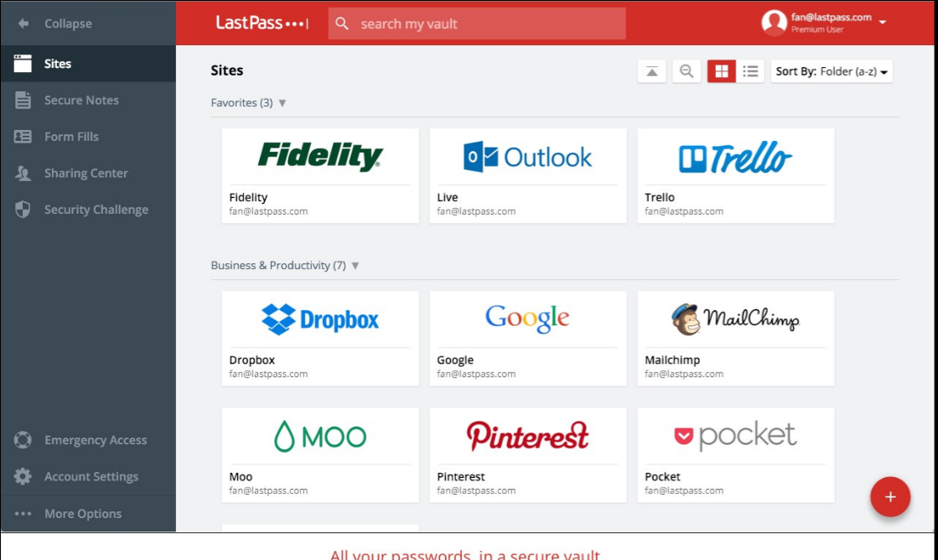This screenshot has width=938, height=560.
Task: Open the MOO site tile
Action: (320, 455)
